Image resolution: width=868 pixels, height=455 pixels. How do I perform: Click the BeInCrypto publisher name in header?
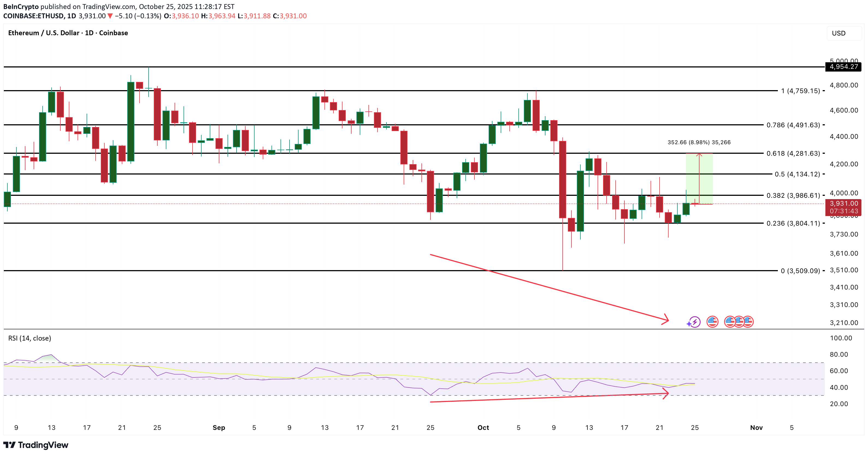(x=21, y=7)
